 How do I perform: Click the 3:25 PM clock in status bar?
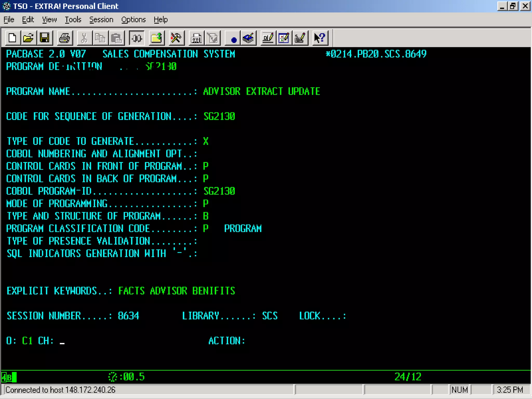click(x=510, y=390)
